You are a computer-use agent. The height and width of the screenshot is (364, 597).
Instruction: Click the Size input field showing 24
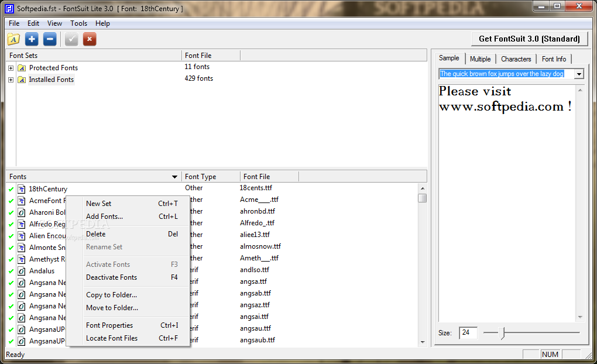(x=468, y=333)
